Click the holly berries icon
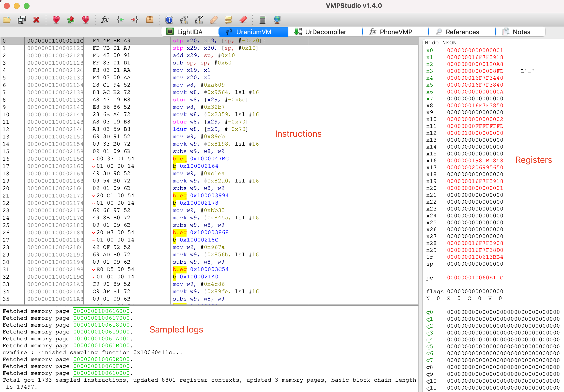Viewport: 564px width, 392px height. (x=71, y=19)
